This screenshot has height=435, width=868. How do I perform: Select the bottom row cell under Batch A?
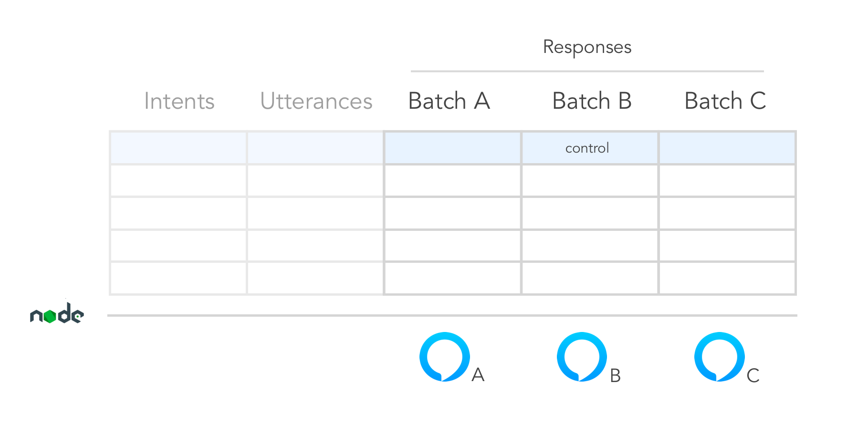[452, 278]
